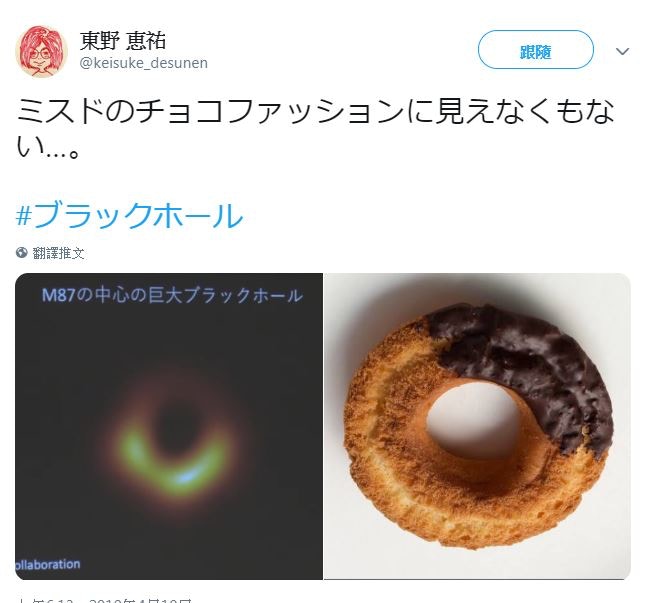Viewport: 660px width, 603px height.
Task: Click the 翻譯推文 translate link
Action: pyautogui.click(x=59, y=253)
